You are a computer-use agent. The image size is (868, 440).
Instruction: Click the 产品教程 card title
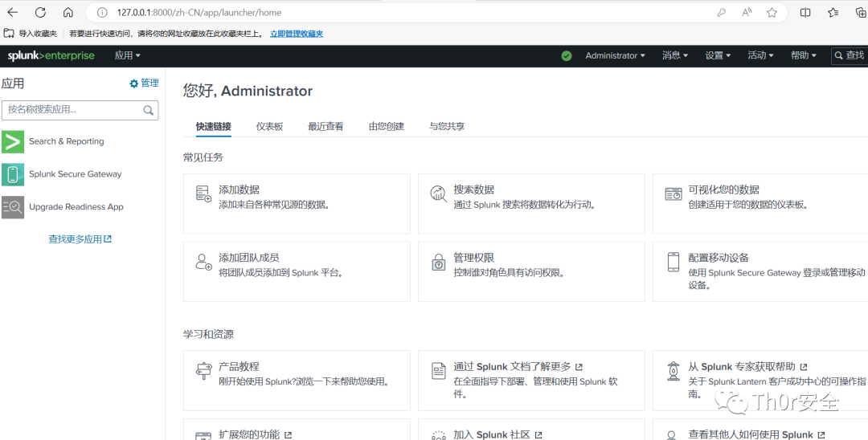240,366
